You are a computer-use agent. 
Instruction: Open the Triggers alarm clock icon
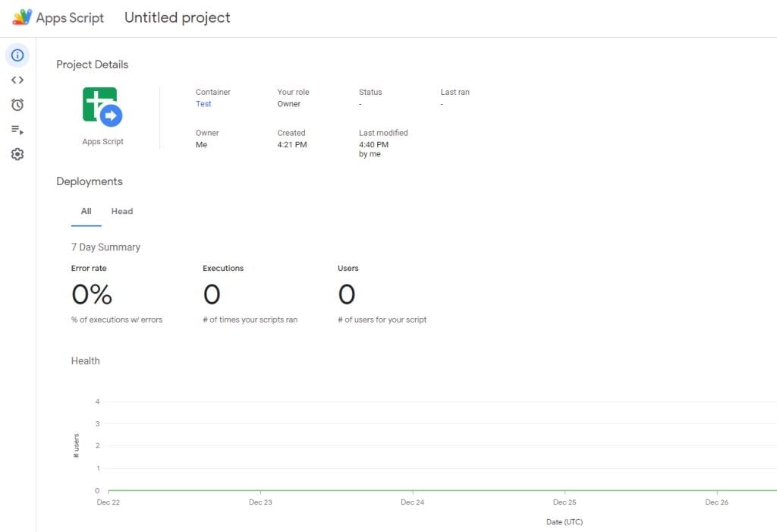tap(17, 105)
